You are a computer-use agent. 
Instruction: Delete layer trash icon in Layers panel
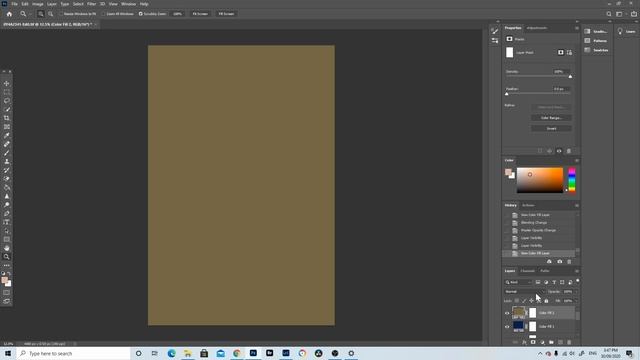(x=569, y=342)
